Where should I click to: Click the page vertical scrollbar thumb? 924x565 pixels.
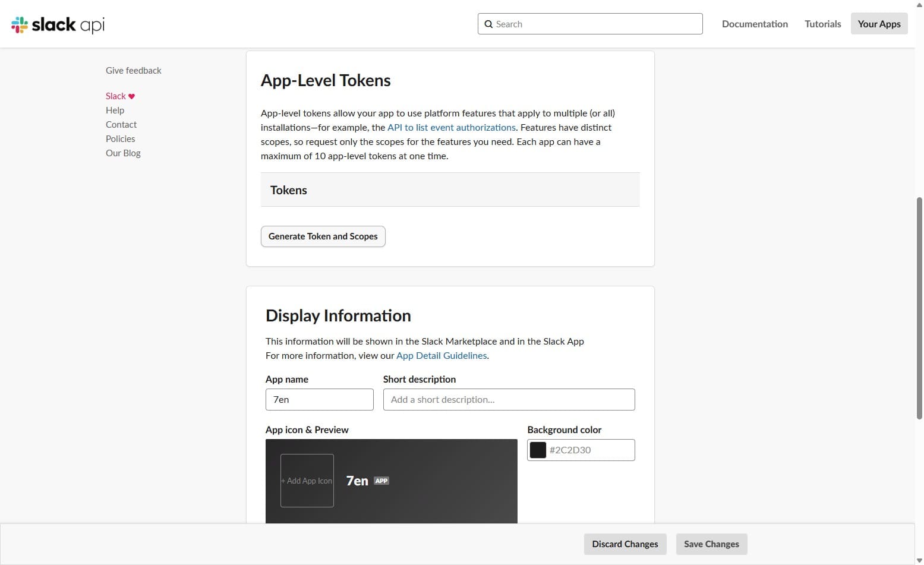tap(919, 309)
